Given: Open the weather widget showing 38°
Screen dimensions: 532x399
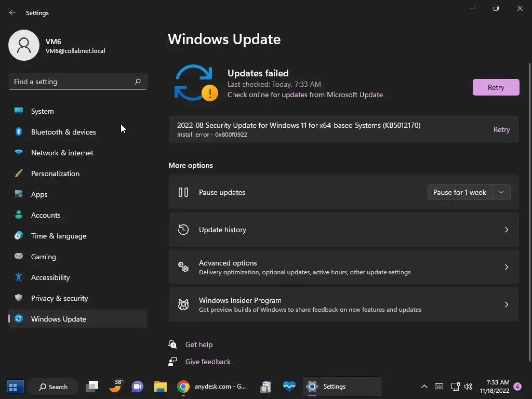Looking at the screenshot, I should pyautogui.click(x=116, y=386).
